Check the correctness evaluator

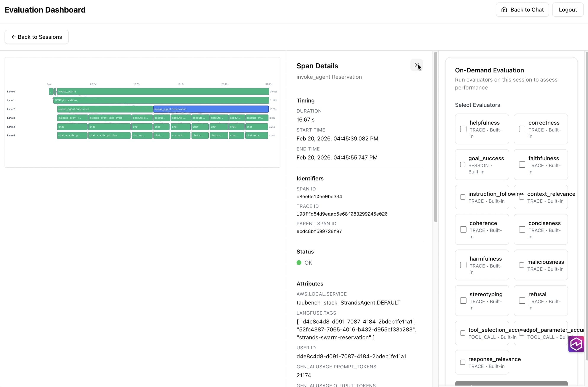(522, 129)
